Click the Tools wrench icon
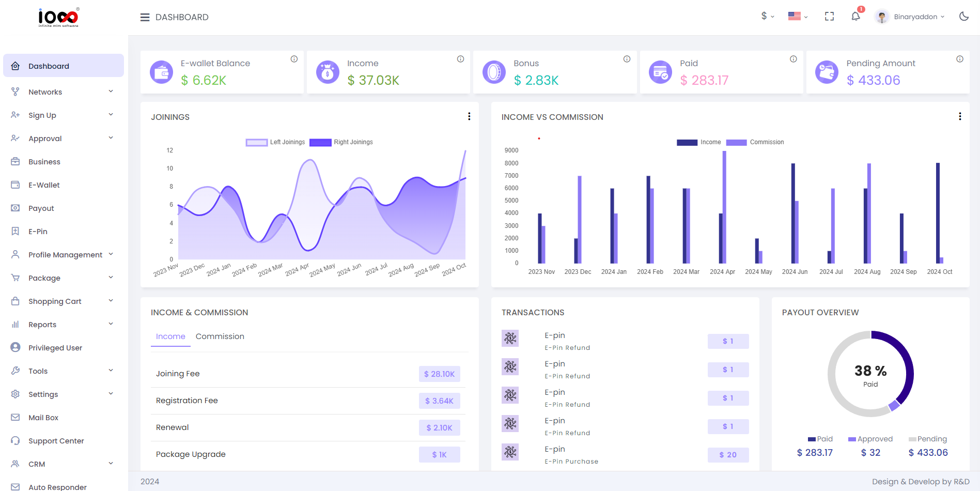This screenshot has width=980, height=491. point(15,371)
